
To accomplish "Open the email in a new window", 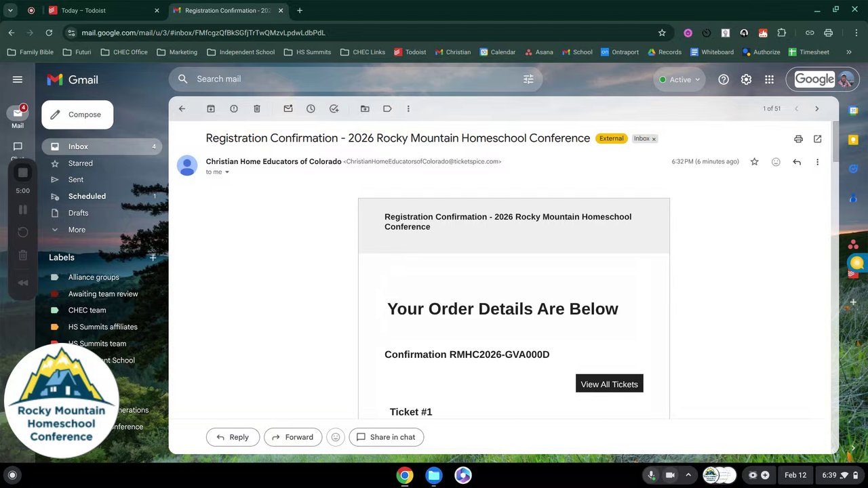I will tap(818, 139).
